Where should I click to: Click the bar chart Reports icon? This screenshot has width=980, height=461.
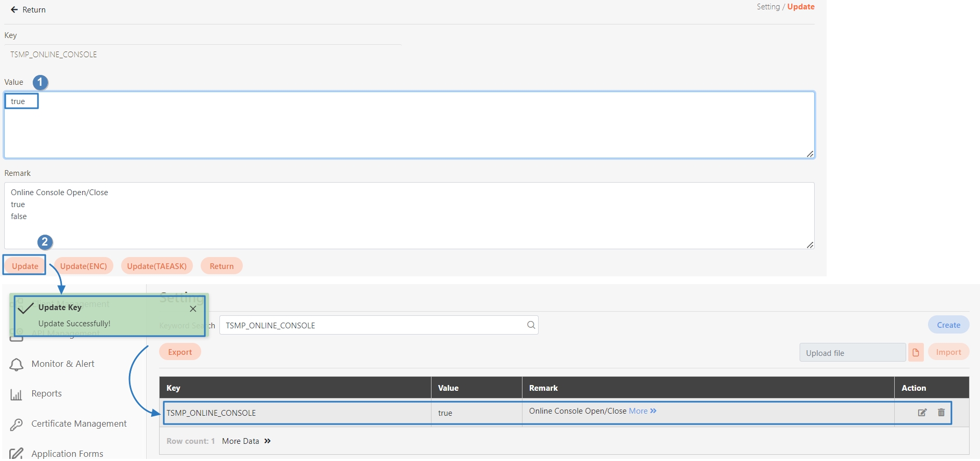point(17,395)
